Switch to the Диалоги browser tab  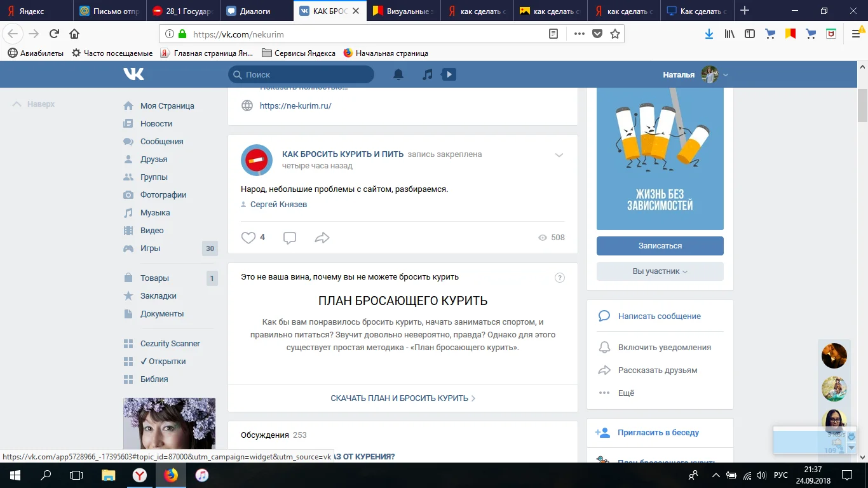256,11
